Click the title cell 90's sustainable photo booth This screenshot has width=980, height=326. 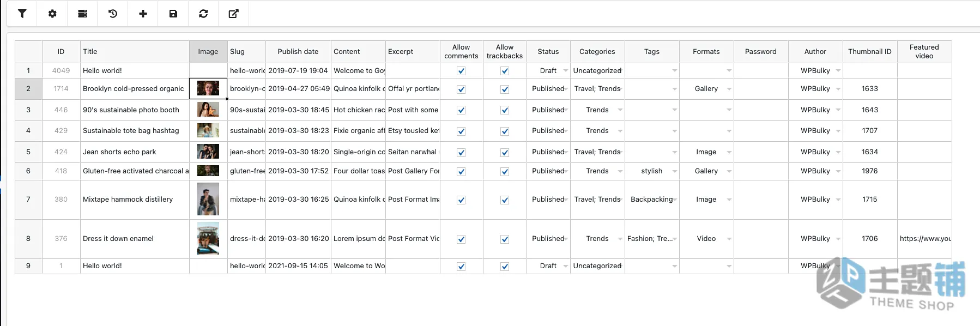pos(135,110)
